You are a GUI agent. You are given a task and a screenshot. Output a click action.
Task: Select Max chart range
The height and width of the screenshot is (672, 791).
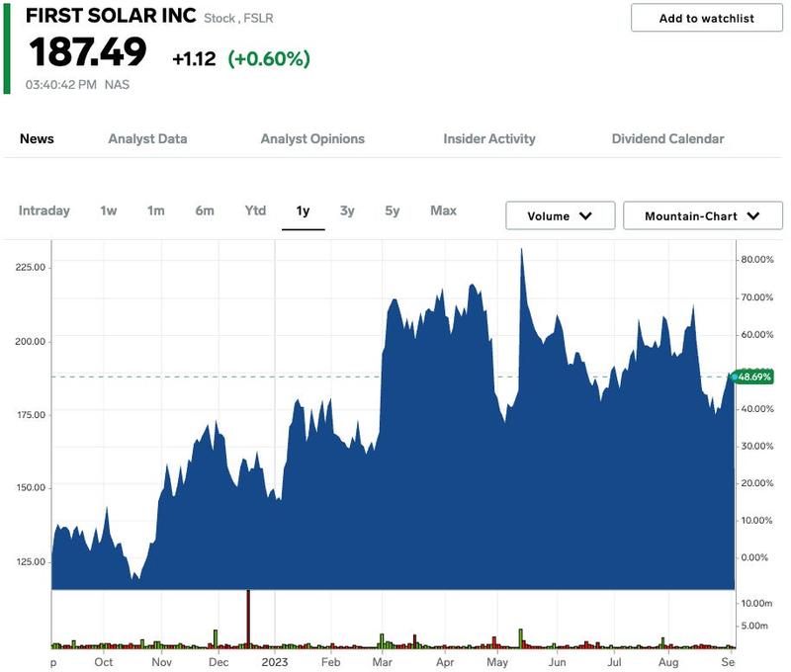coord(443,210)
